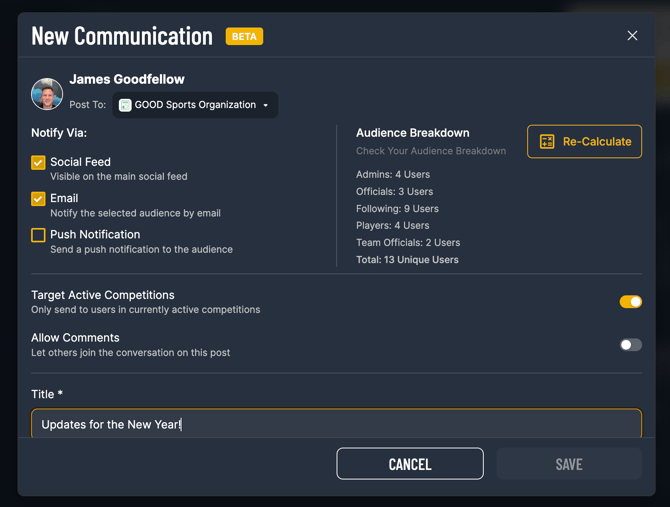Viewport: 670px width, 507px height.
Task: Click the calculator icon in Re-Calculate
Action: point(547,141)
